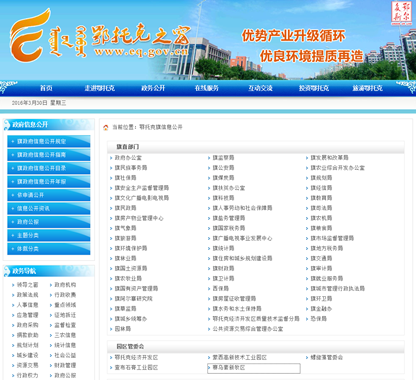This screenshot has height=380, width=416.
Task: Click the 旗政府信息公开指南 sidebar button
Action: [49, 155]
